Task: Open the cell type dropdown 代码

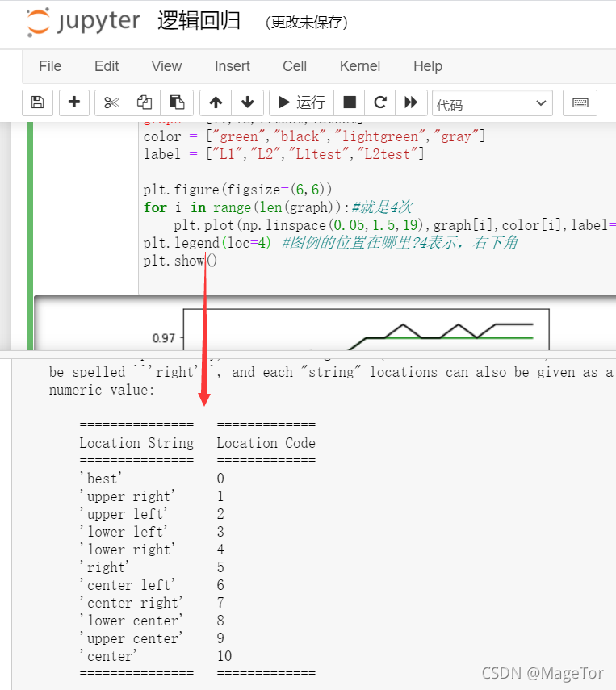Action: (492, 103)
